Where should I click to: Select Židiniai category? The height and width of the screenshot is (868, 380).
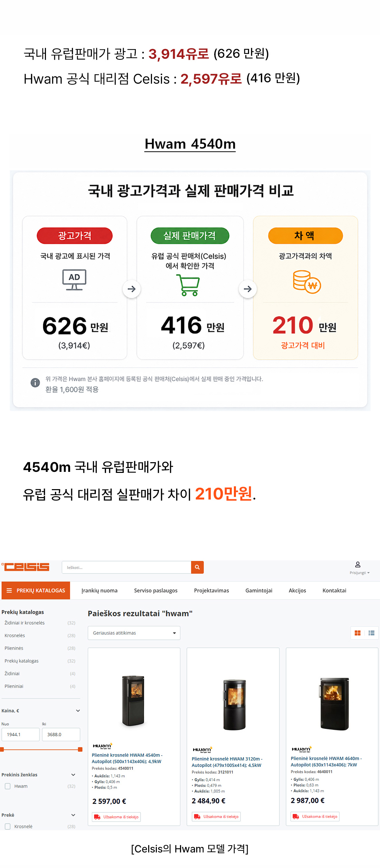[40, 673]
